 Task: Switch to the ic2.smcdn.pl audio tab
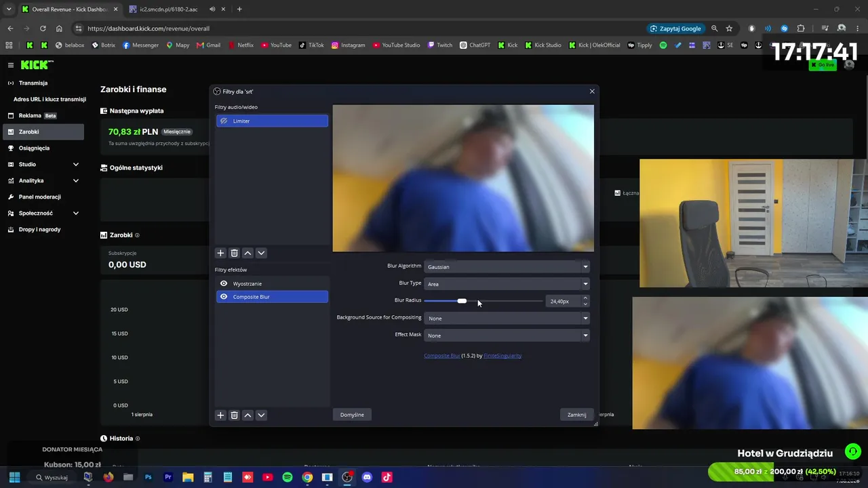167,9
